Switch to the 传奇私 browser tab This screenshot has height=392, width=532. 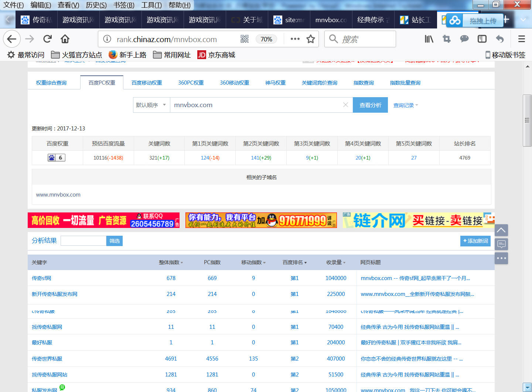[37, 20]
